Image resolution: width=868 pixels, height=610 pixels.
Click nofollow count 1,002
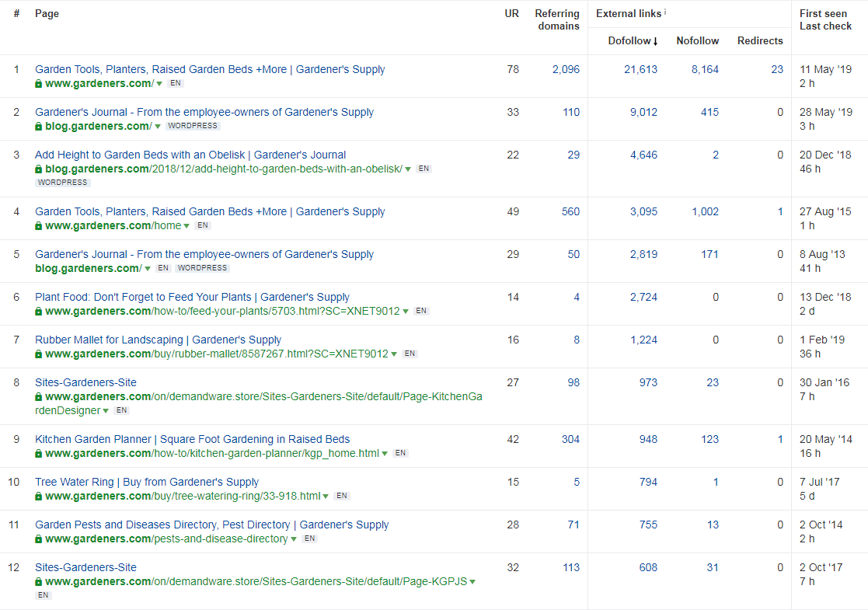705,211
